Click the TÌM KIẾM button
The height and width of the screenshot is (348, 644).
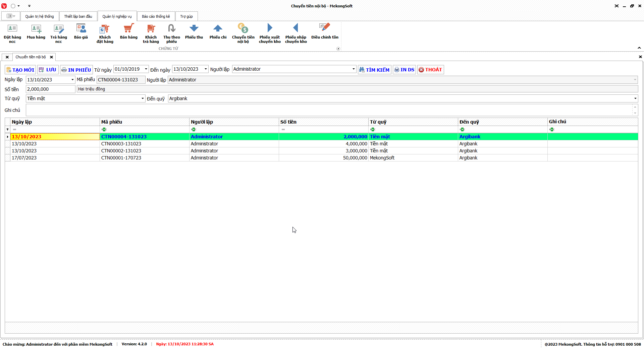[x=374, y=70]
